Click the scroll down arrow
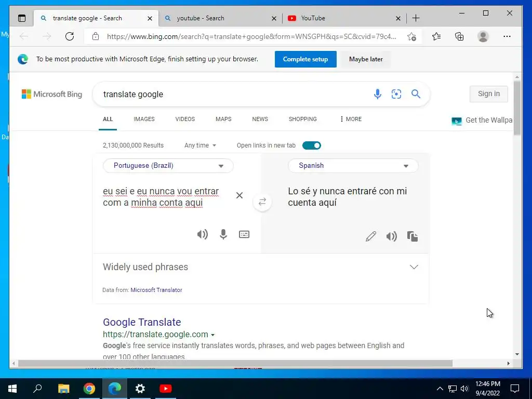The height and width of the screenshot is (399, 532). coord(517,354)
